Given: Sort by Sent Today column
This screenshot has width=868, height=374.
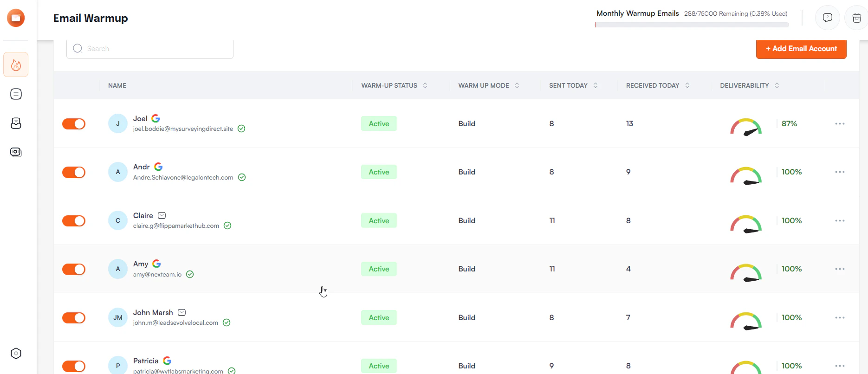Looking at the screenshot, I should coord(595,85).
